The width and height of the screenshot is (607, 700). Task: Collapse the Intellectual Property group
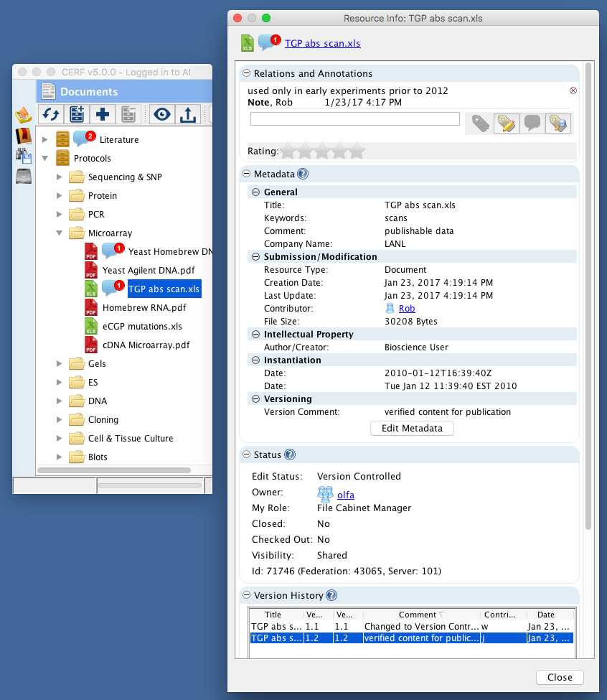255,334
